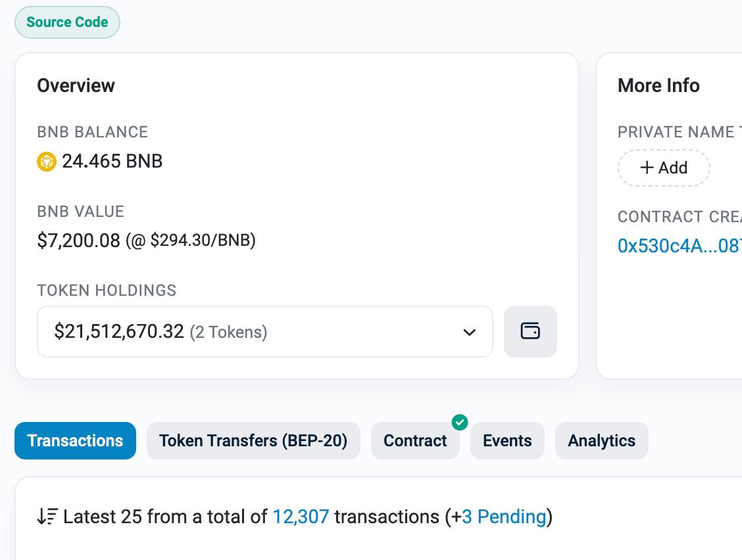Image resolution: width=742 pixels, height=560 pixels.
Task: Click the chevron inside the holdings selector
Action: [469, 333]
